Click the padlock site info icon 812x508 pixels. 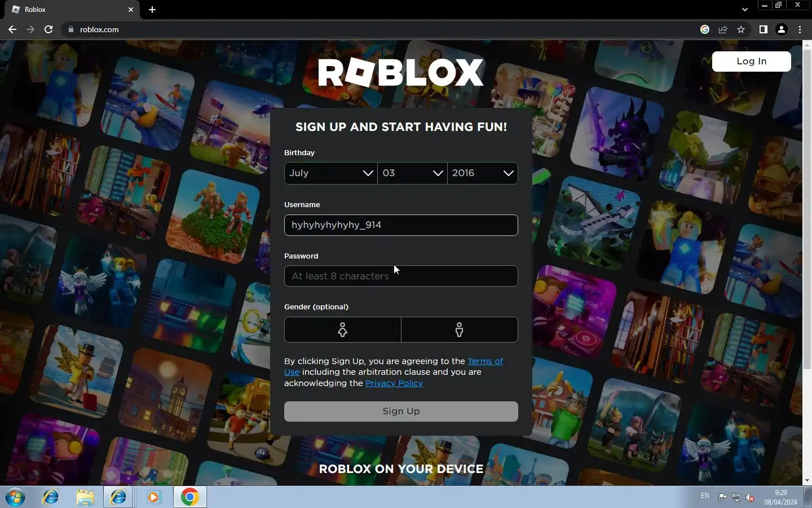(x=70, y=29)
